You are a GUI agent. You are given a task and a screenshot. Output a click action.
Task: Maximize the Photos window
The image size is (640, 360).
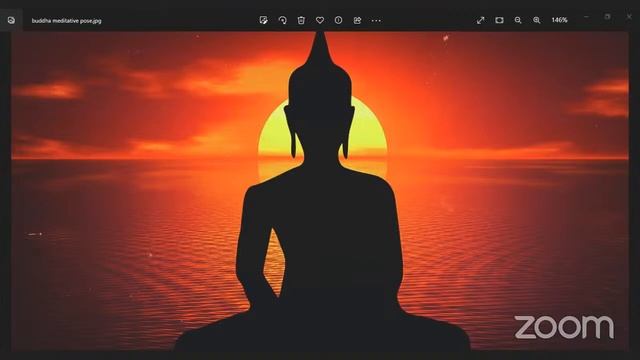pyautogui.click(x=607, y=17)
